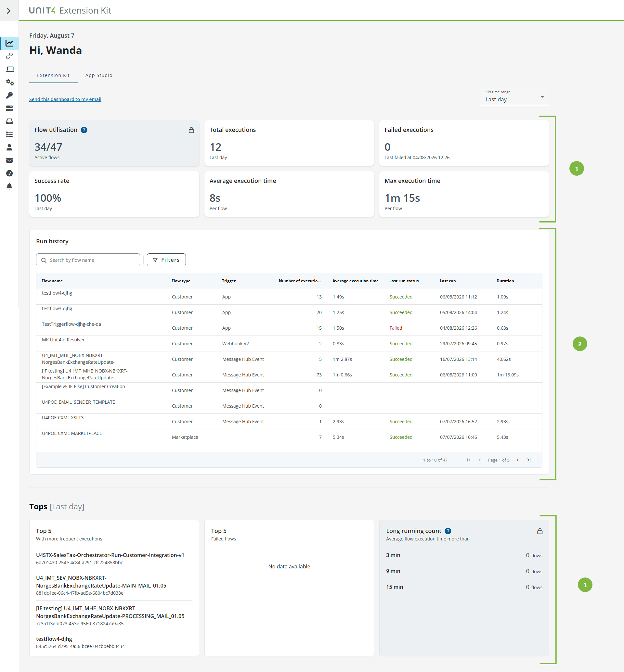Click the lock icon on Flow utilisation card
The image size is (624, 672).
point(191,130)
